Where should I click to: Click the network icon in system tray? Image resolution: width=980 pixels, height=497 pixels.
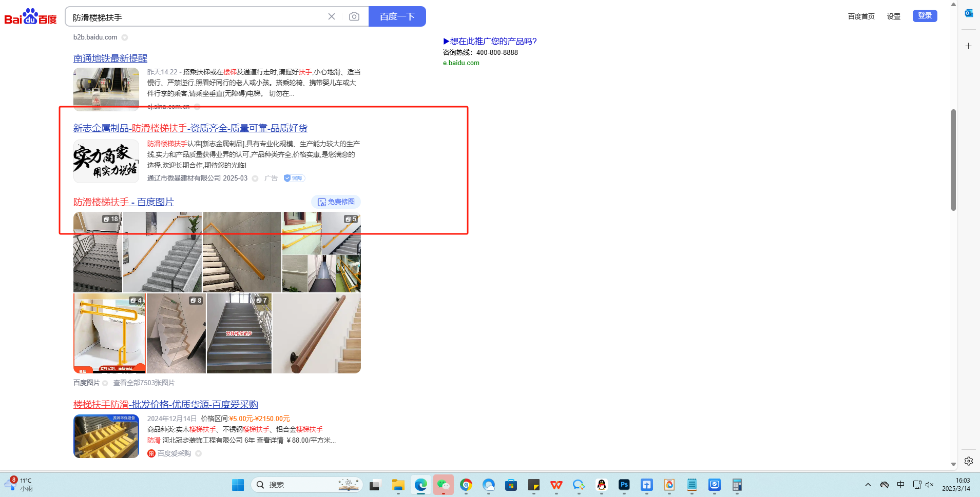(x=917, y=485)
